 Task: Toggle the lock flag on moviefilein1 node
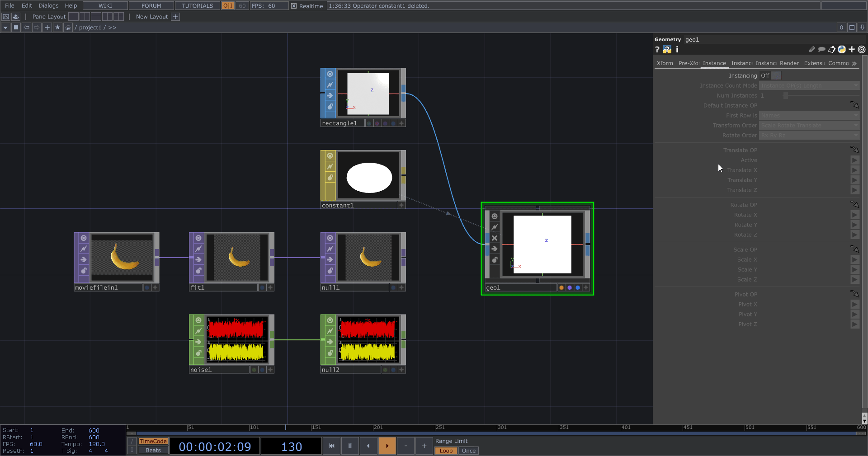point(84,271)
